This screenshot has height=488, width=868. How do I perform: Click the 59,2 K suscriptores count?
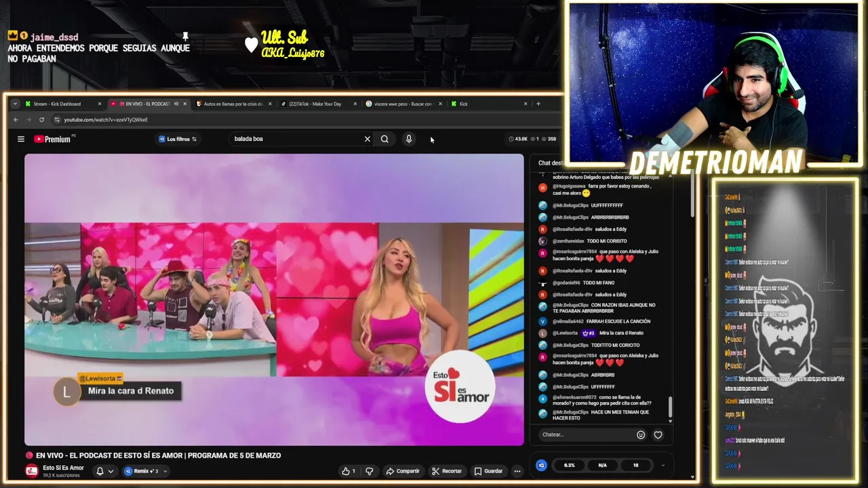[x=61, y=475]
